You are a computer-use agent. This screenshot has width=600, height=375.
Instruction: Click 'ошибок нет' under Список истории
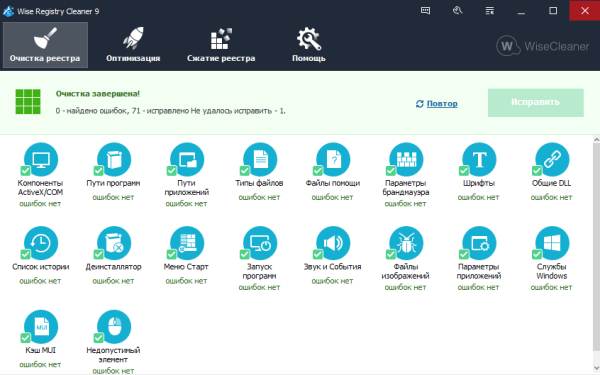tap(40, 281)
